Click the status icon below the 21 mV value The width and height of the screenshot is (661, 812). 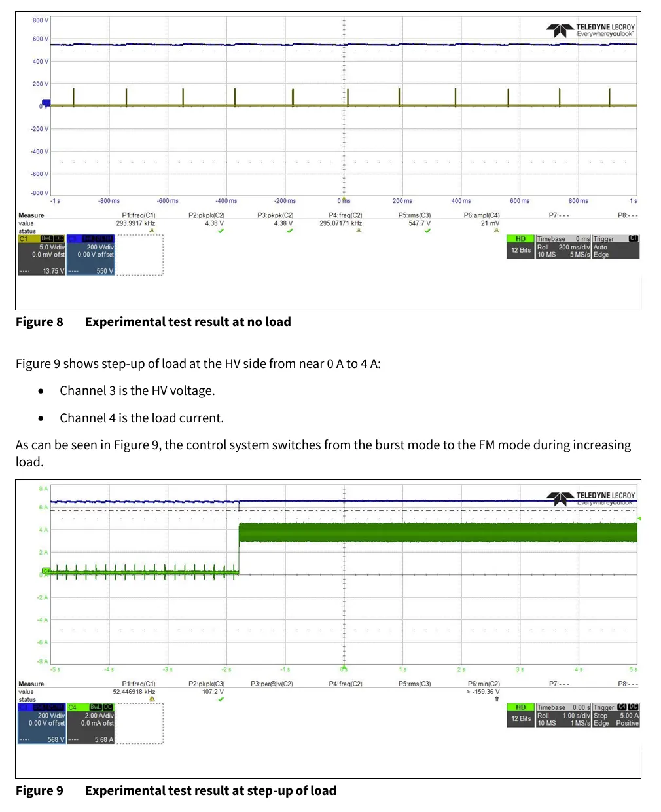pos(496,231)
